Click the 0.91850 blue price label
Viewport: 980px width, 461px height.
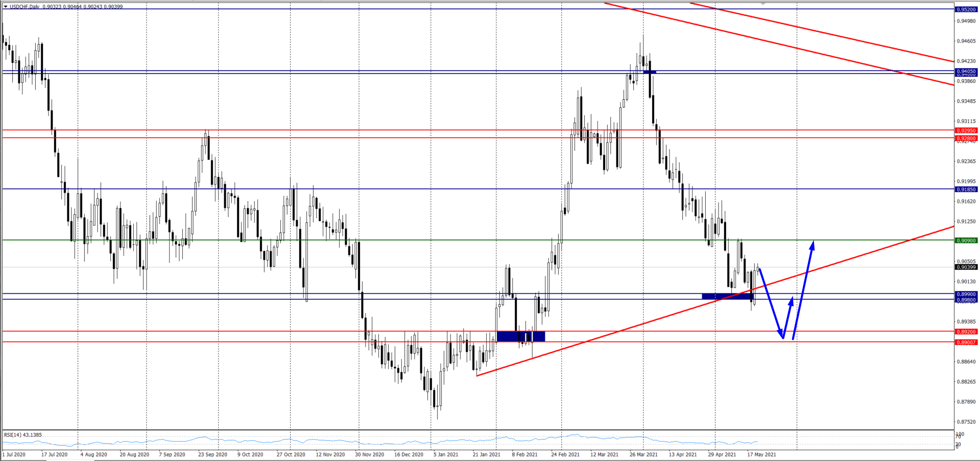966,189
